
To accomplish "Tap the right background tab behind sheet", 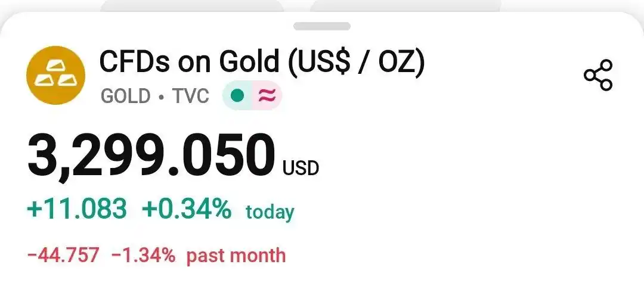I will [x=406, y=5].
